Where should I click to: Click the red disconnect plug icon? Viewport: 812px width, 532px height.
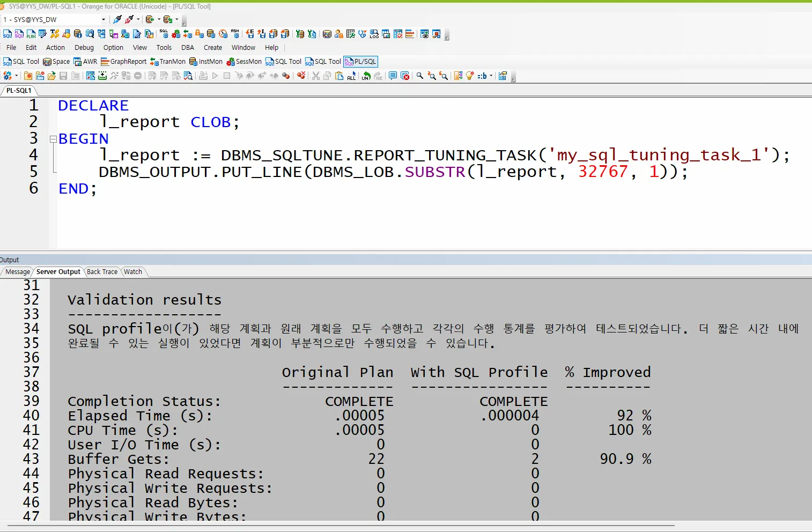129,19
